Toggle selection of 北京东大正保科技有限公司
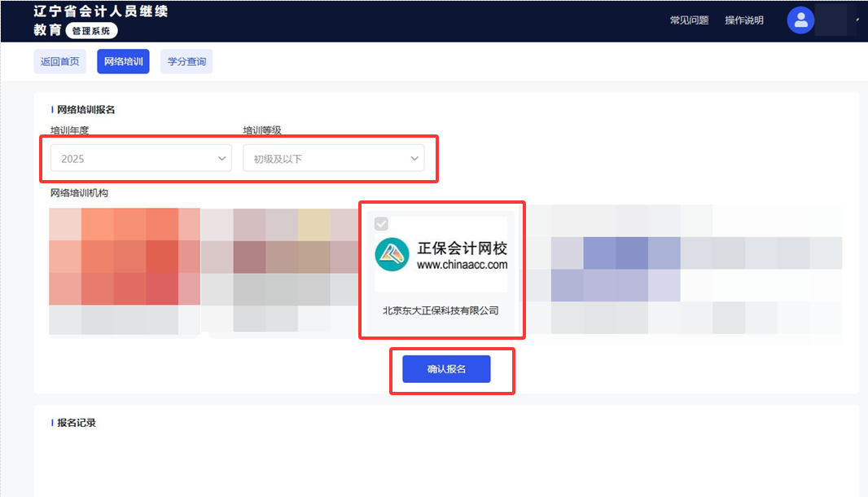 coord(441,310)
